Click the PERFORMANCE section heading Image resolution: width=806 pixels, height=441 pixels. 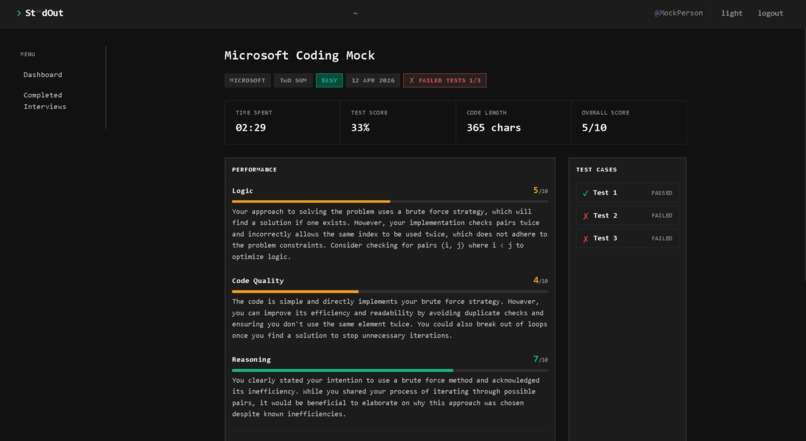[x=254, y=170]
